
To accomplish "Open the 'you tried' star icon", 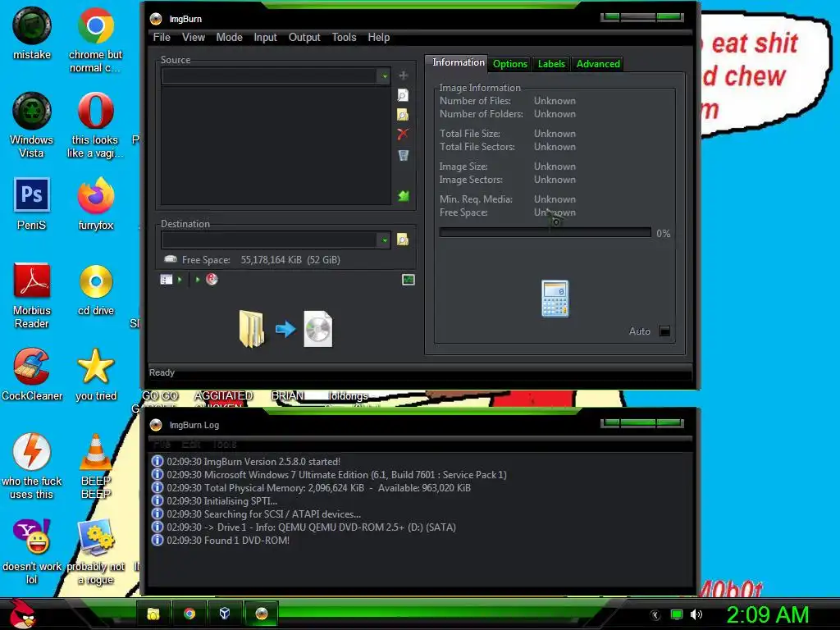I will tap(95, 374).
